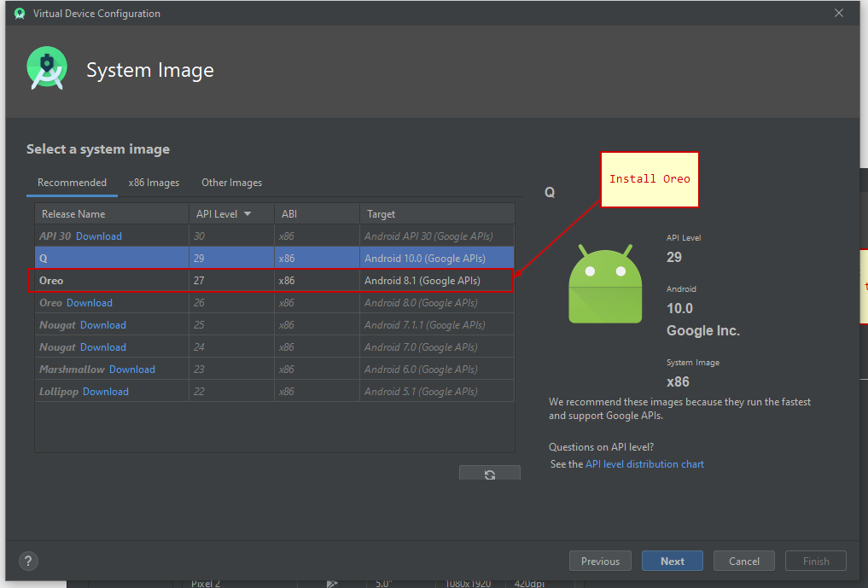Download Nougat API 25 image
868x588 pixels.
103,325
